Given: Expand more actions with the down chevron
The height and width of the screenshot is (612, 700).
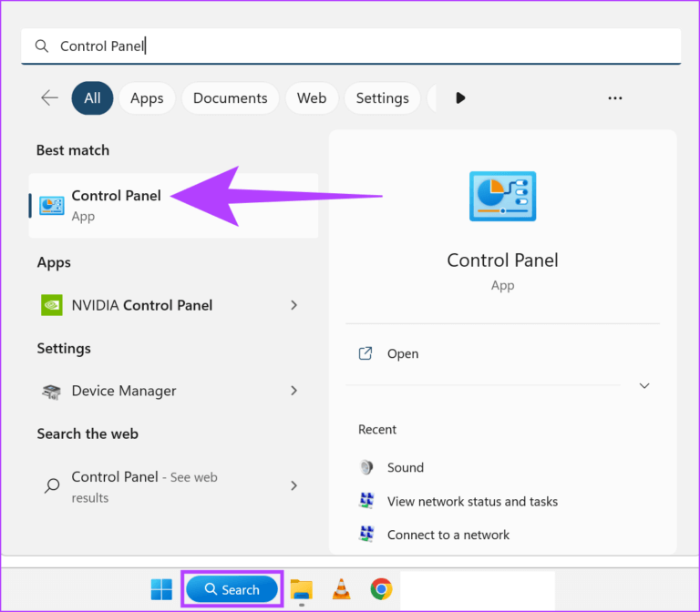Looking at the screenshot, I should [x=644, y=385].
